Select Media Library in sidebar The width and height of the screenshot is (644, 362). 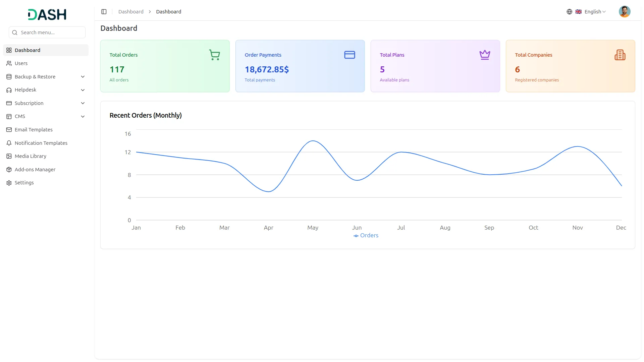coord(31,156)
